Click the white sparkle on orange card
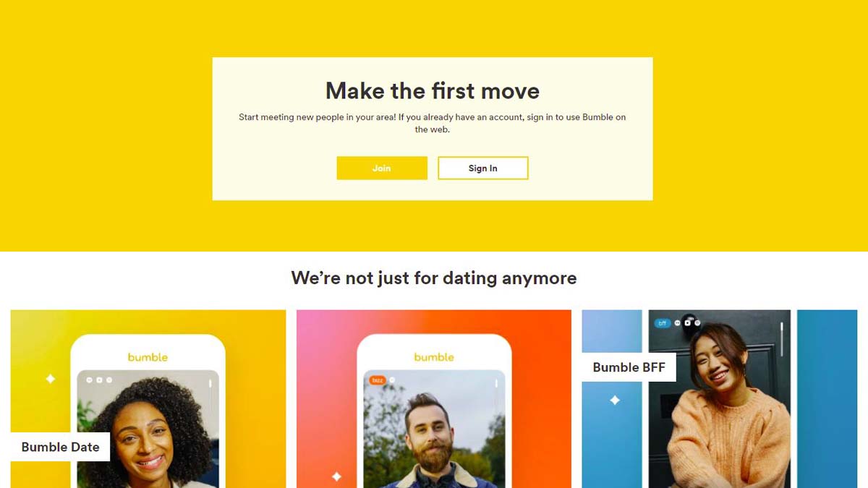Image resolution: width=868 pixels, height=488 pixels. pos(336,476)
